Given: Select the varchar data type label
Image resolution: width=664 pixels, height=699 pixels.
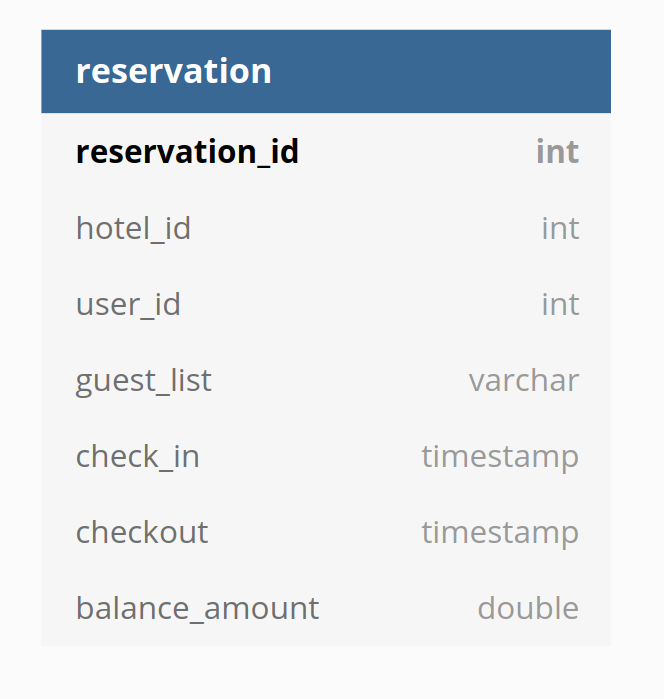Looking at the screenshot, I should [x=524, y=380].
